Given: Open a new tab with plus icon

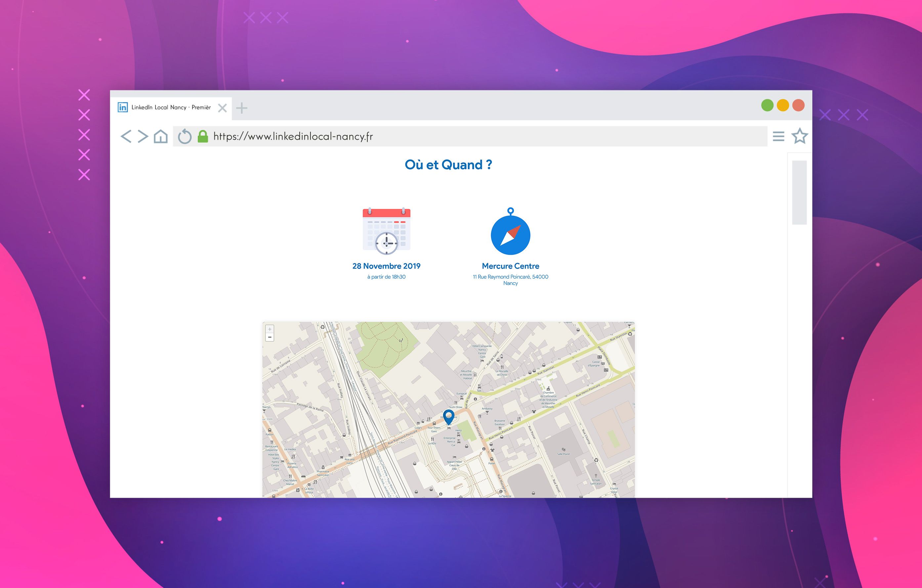Looking at the screenshot, I should click(242, 108).
